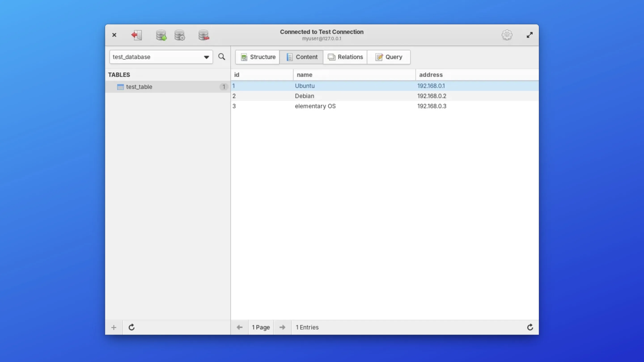Screen dimensions: 644x362
Task: Select the elementary OS row
Action: click(x=315, y=106)
